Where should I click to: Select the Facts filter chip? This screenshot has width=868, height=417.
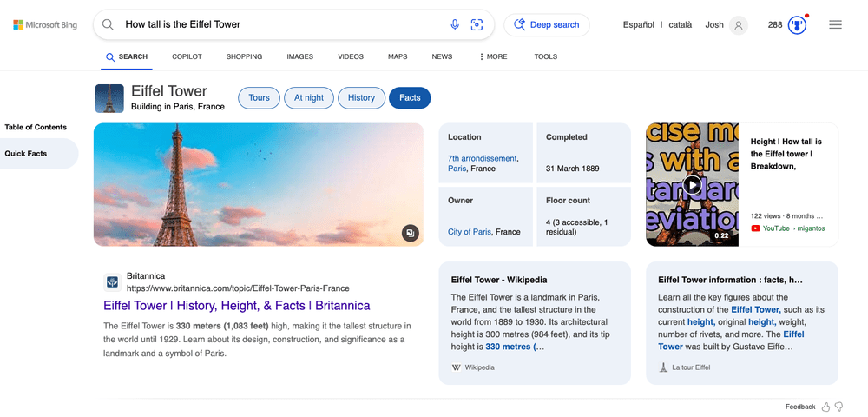410,98
